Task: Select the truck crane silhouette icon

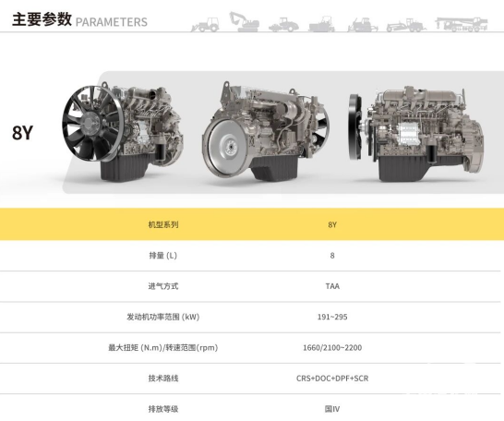Action: pos(462,24)
